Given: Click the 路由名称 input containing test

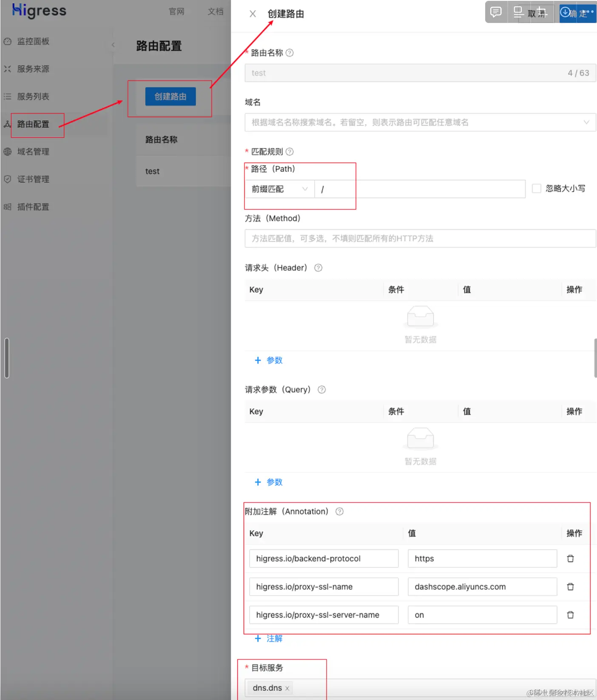Looking at the screenshot, I should [420, 73].
